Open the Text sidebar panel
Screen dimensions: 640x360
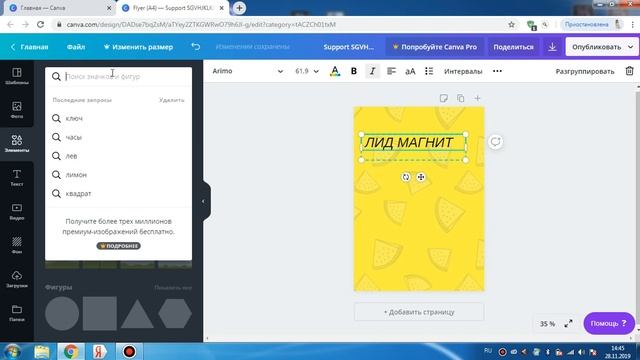[x=17, y=178]
